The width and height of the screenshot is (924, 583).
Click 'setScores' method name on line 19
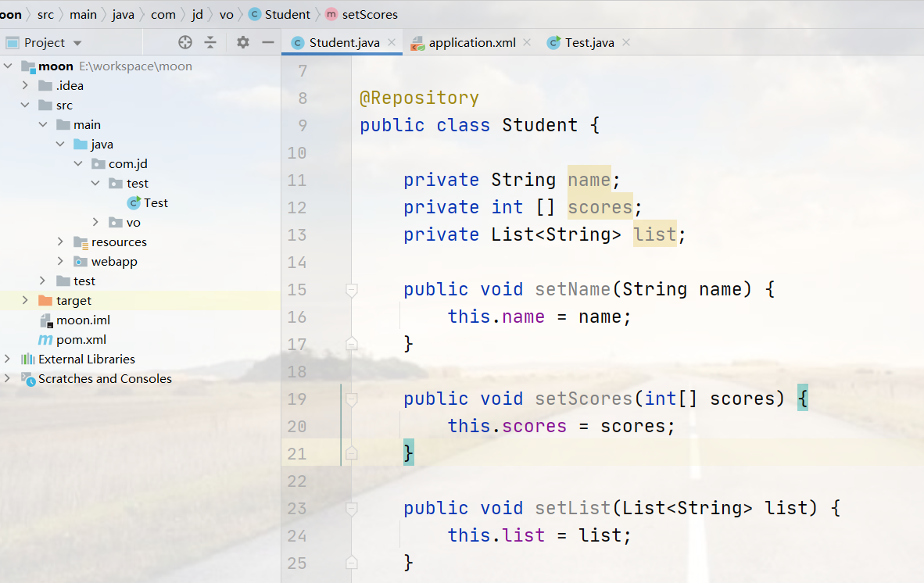tap(583, 399)
